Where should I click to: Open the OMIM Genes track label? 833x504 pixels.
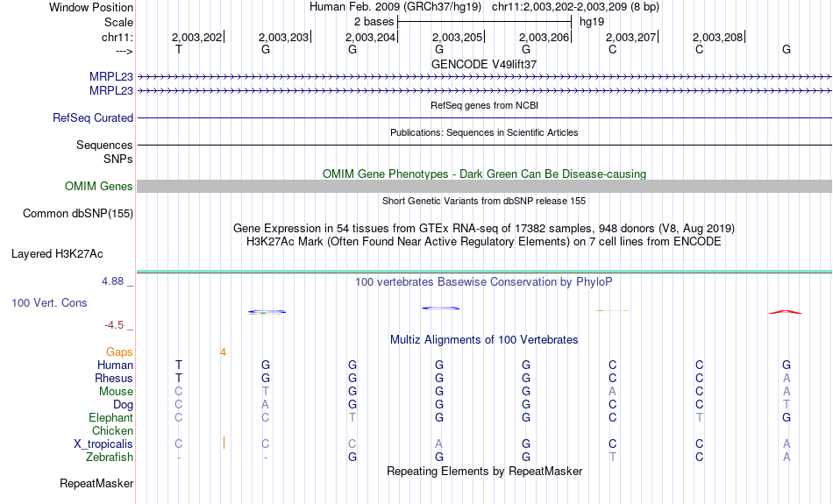click(98, 187)
